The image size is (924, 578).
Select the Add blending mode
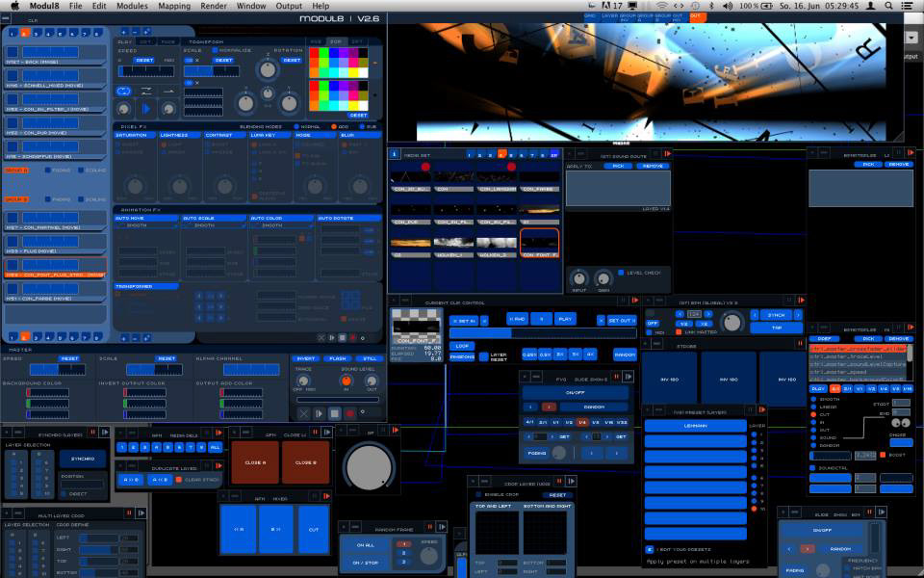(x=334, y=127)
